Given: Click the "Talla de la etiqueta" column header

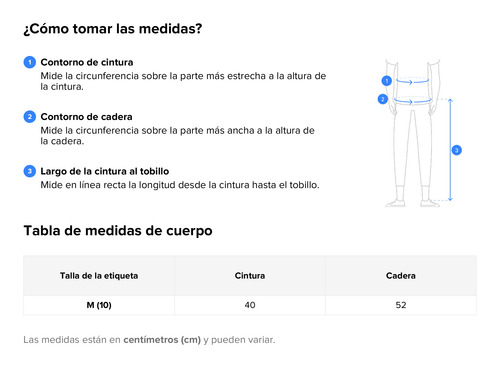Looking at the screenshot, I should tap(99, 276).
